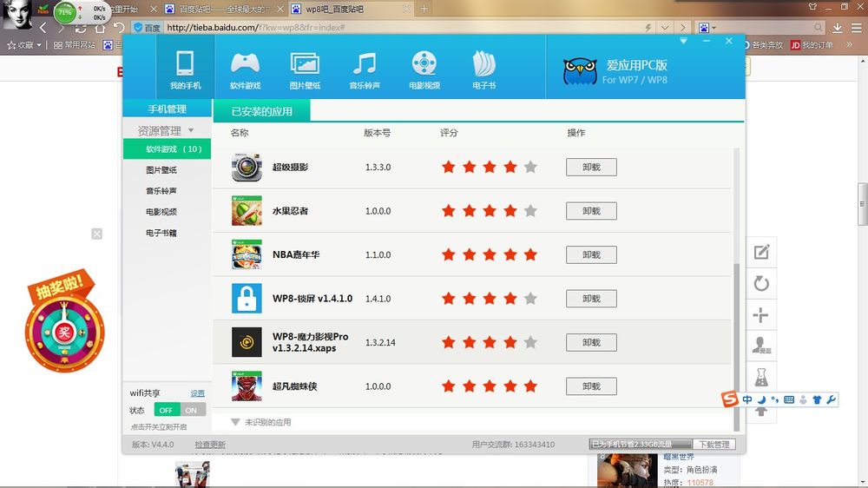Select 电子书籍 in the sidebar
Screen dimensions: 868x488
click(161, 234)
